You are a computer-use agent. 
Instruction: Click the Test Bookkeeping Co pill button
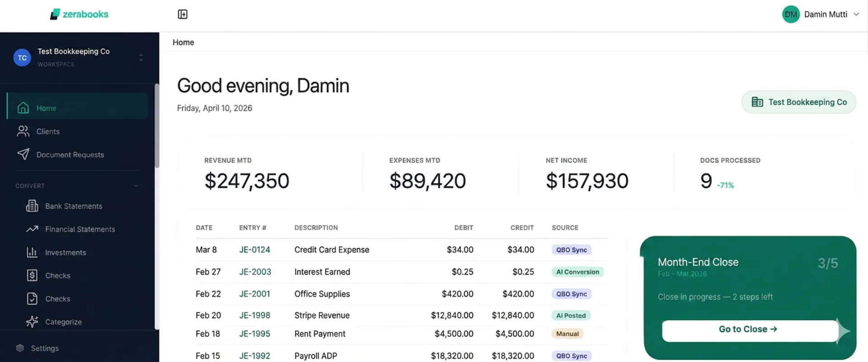pos(798,102)
